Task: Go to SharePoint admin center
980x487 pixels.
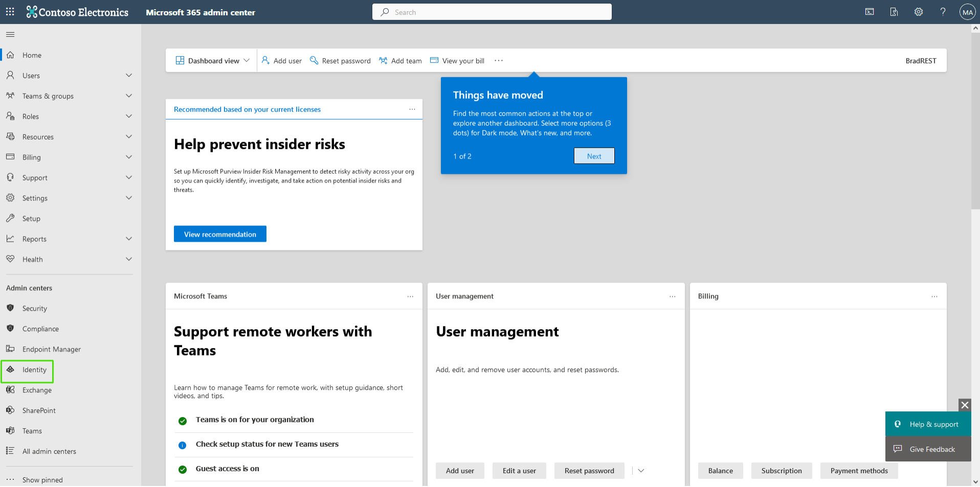Action: click(x=39, y=411)
